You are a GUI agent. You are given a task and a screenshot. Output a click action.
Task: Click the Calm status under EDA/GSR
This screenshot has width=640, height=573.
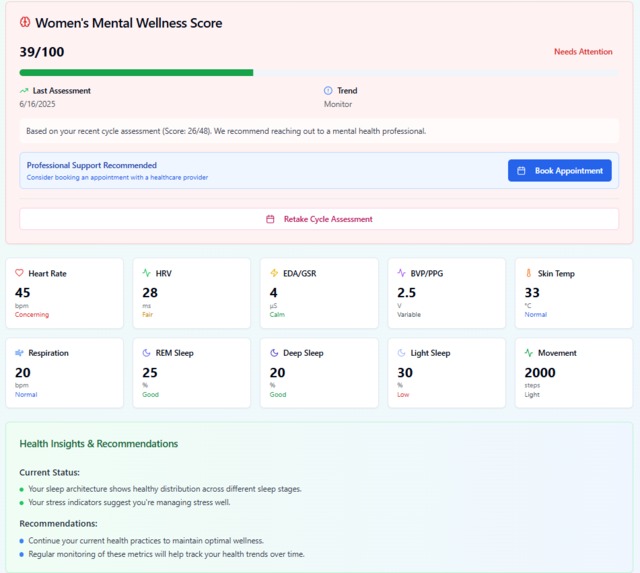[x=277, y=315]
